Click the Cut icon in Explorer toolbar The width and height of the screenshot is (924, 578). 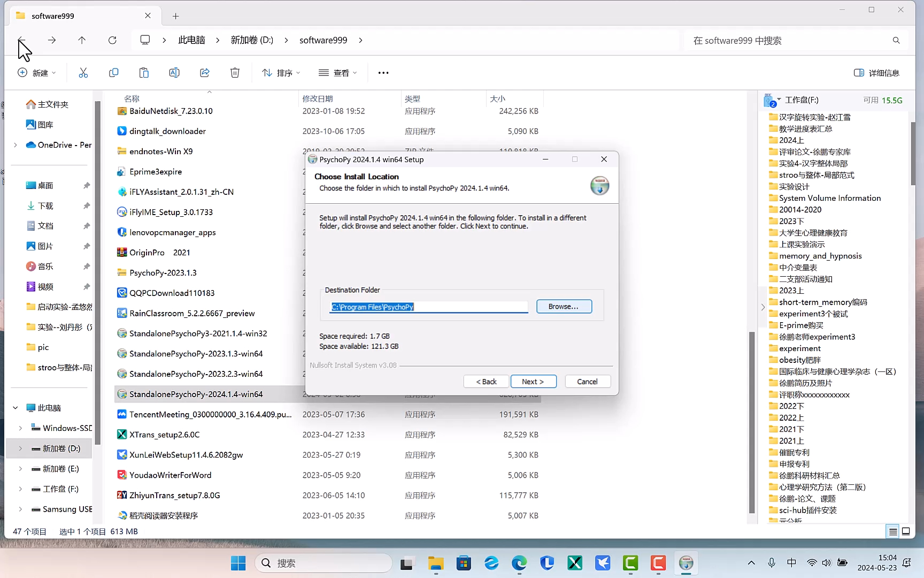click(x=83, y=73)
